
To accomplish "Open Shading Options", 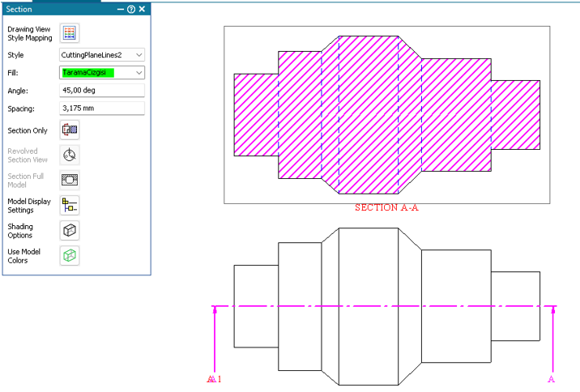I will 70,231.
